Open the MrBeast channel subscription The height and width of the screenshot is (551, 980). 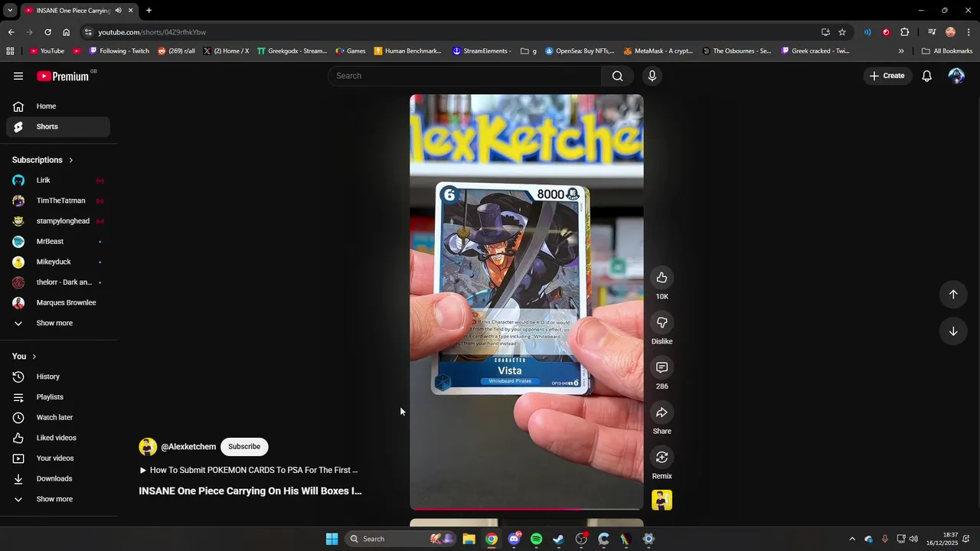[58, 242]
